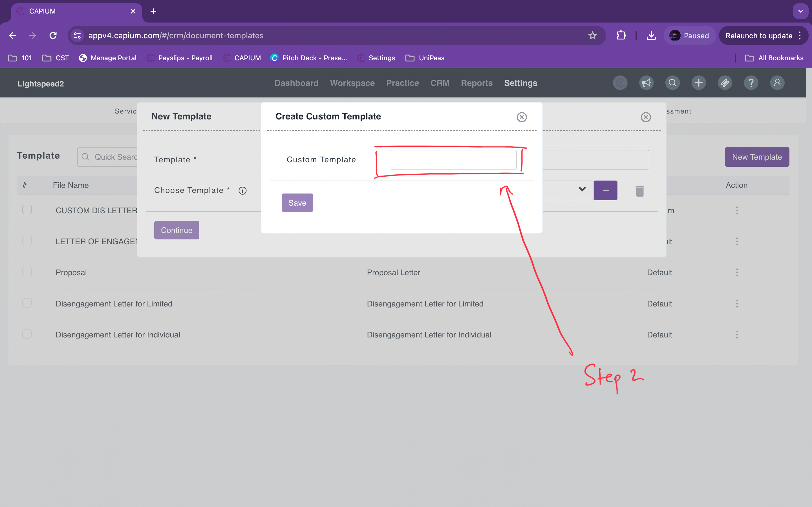Check the Disengagement Letter for Individual row
812x507 pixels.
[27, 334]
